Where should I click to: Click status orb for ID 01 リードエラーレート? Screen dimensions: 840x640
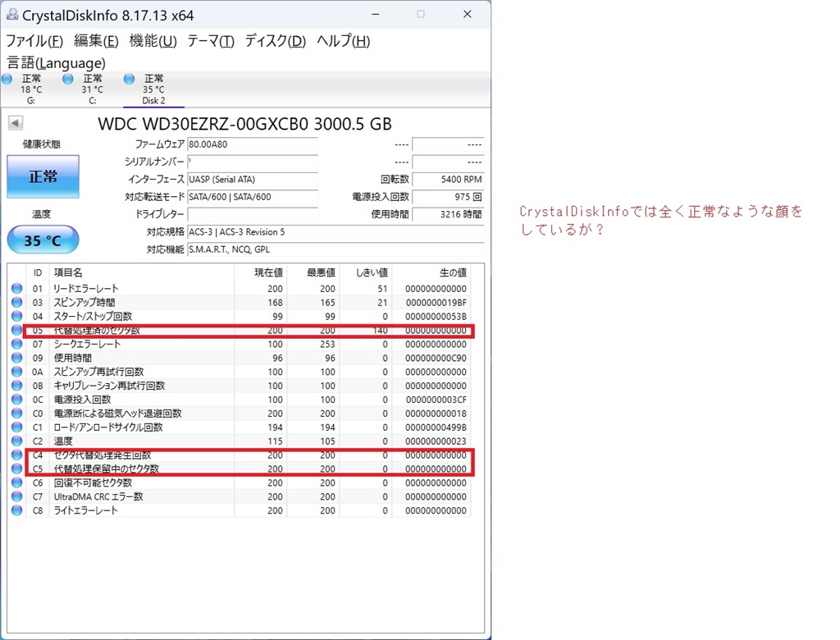coord(16,288)
